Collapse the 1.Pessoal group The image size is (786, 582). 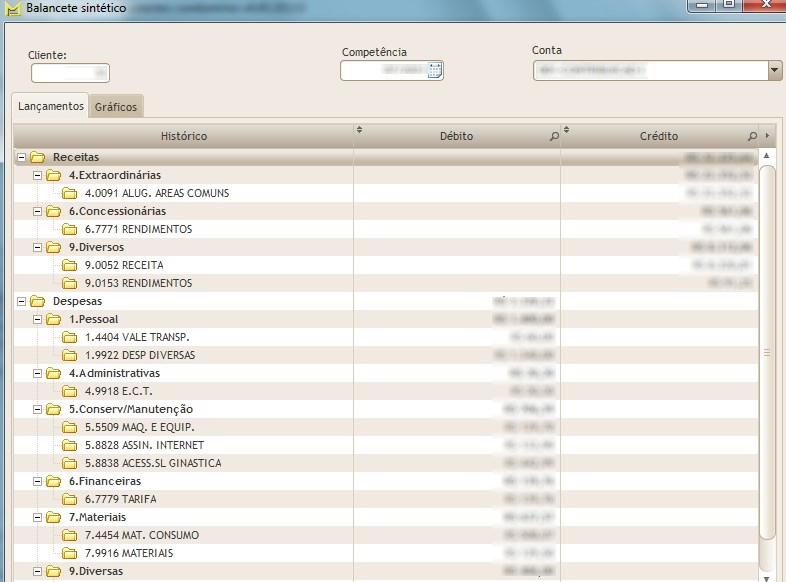coord(38,319)
